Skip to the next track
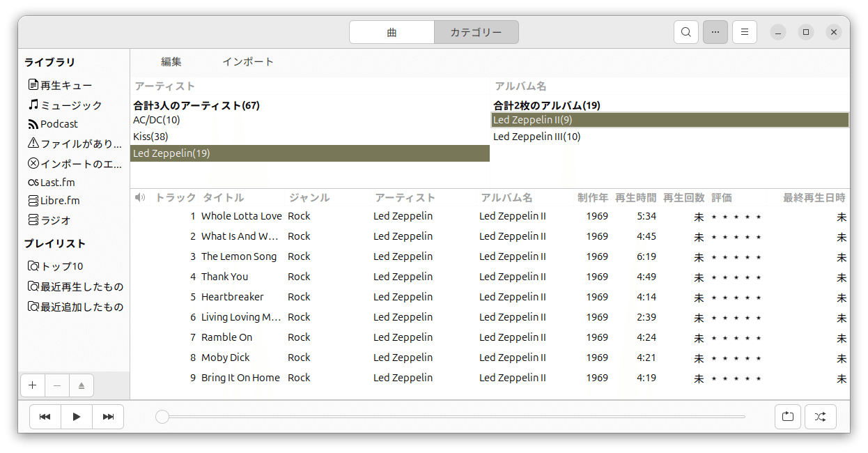Image resolution: width=868 pixels, height=453 pixels. 108,417
